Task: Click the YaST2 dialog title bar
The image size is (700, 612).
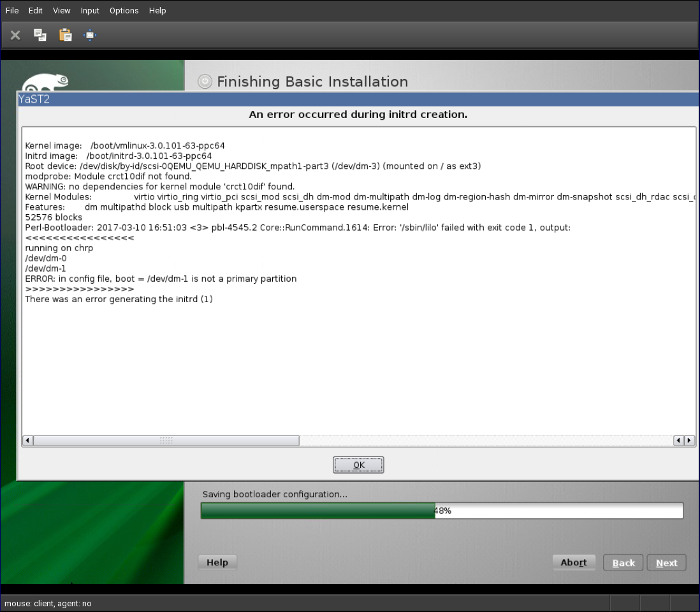Action: click(358, 99)
